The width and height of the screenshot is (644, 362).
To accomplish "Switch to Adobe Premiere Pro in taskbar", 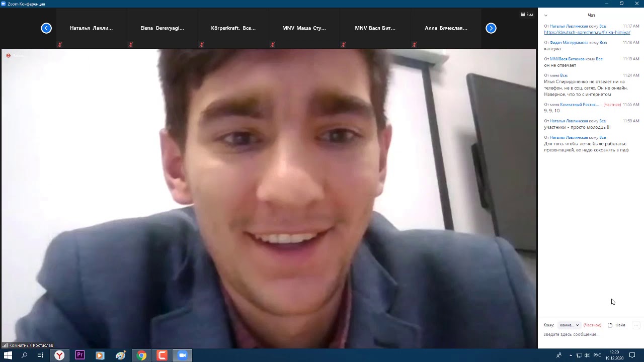I will [x=79, y=355].
